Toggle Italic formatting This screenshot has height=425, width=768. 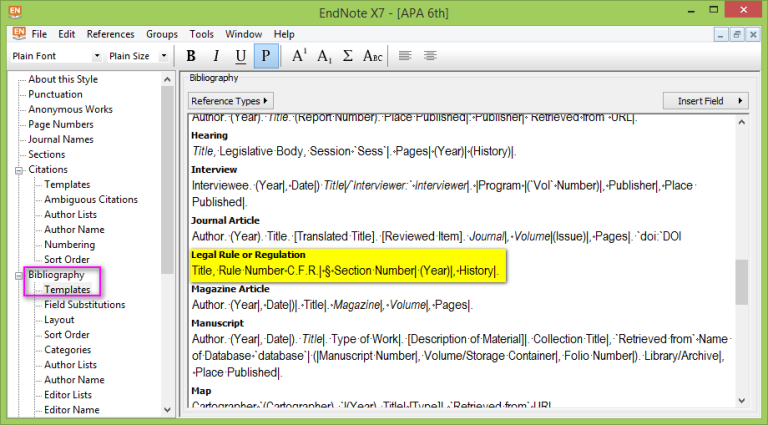215,56
